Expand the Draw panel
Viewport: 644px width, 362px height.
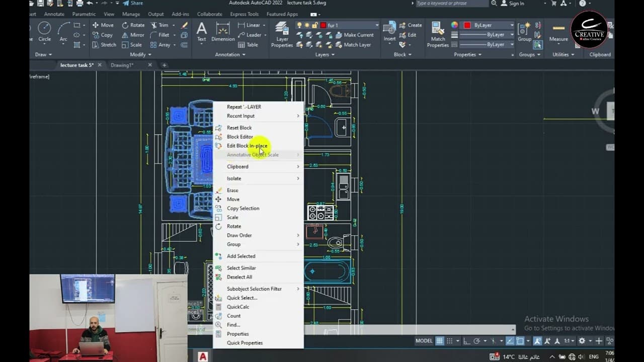pyautogui.click(x=44, y=54)
